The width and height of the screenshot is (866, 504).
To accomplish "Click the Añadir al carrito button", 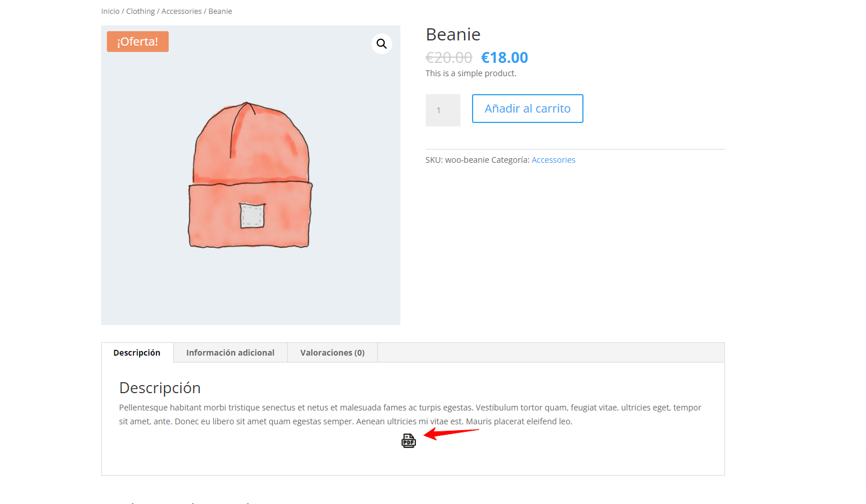I will pos(527,109).
